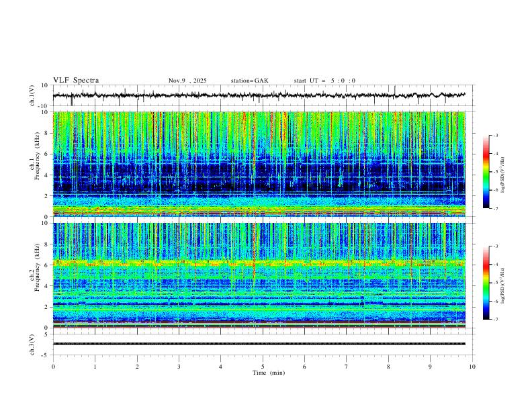Select the ch.2 colorbar "log(PSD) (V²/Hz)" label
Image resolution: width=532 pixels, height=411 pixels.
tap(503, 285)
